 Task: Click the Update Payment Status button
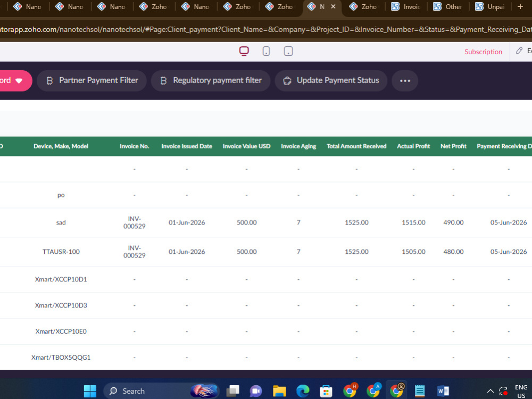click(331, 81)
